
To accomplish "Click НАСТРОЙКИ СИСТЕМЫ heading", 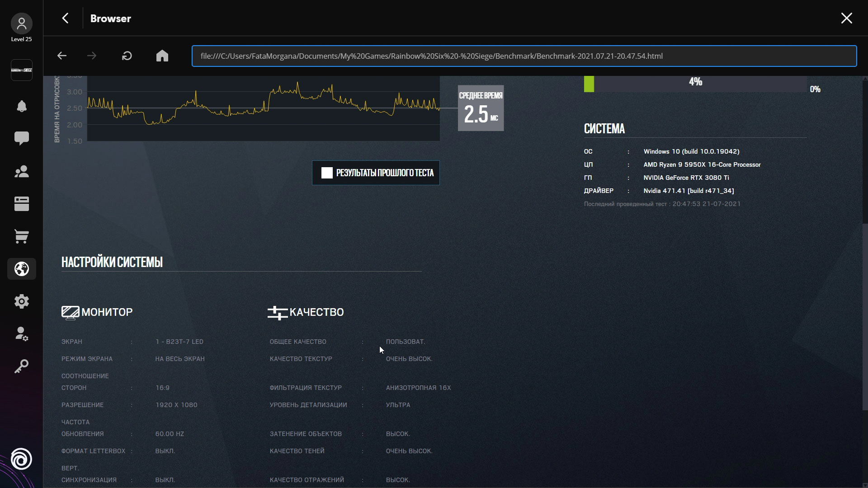I will click(112, 262).
